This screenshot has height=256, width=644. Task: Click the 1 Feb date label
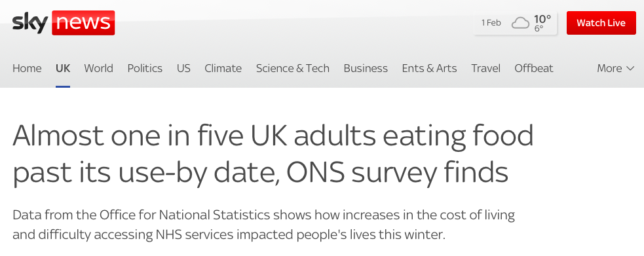[x=491, y=23]
